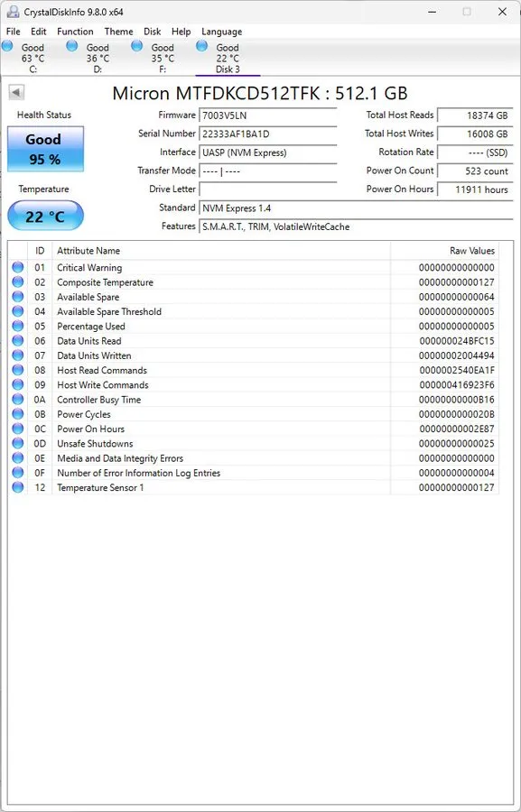Image resolution: width=521 pixels, height=812 pixels.
Task: Select the blue status orb for drive F:
Action: [x=137, y=46]
